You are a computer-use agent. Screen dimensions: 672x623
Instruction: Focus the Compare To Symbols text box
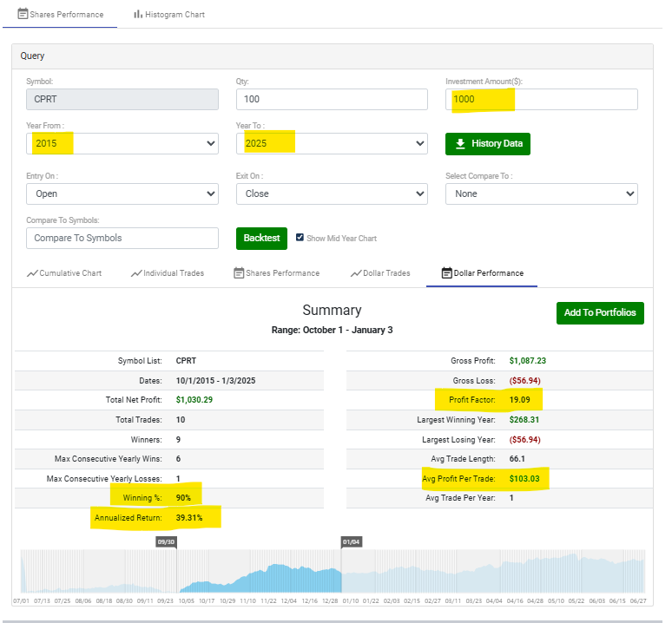[x=122, y=238]
